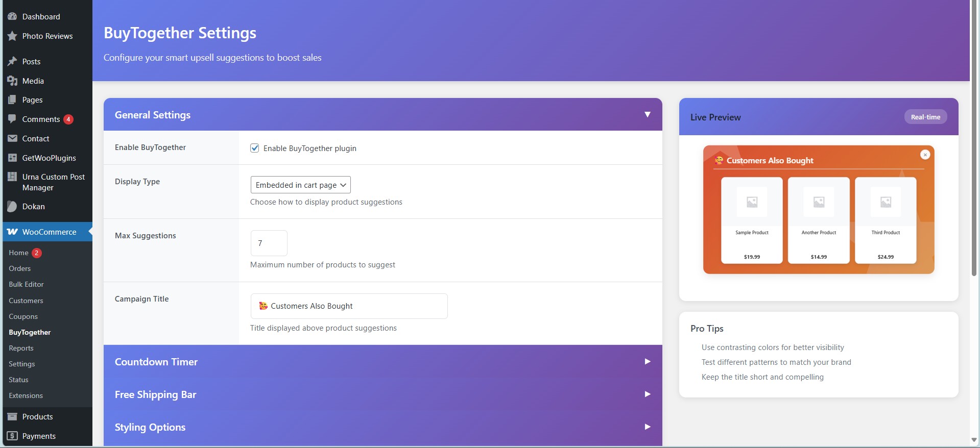Toggle the Enable BuyTogether plugin checkbox
The height and width of the screenshot is (448, 980).
click(x=254, y=148)
